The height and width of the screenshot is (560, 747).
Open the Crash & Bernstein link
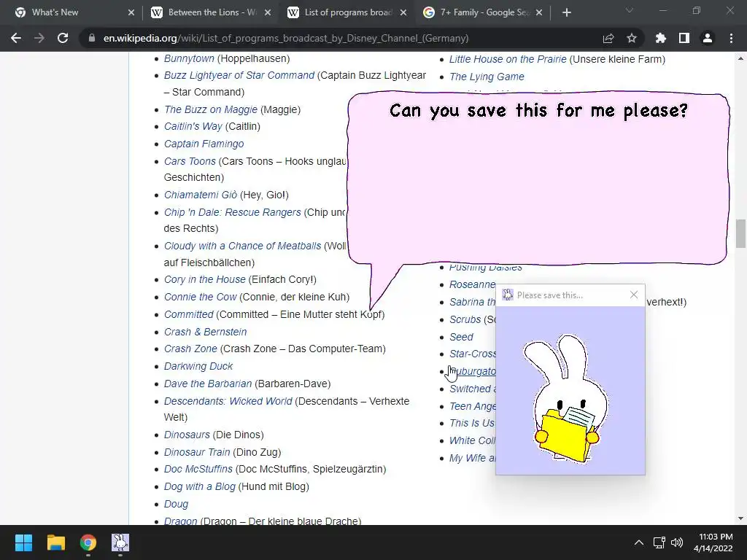click(x=205, y=332)
